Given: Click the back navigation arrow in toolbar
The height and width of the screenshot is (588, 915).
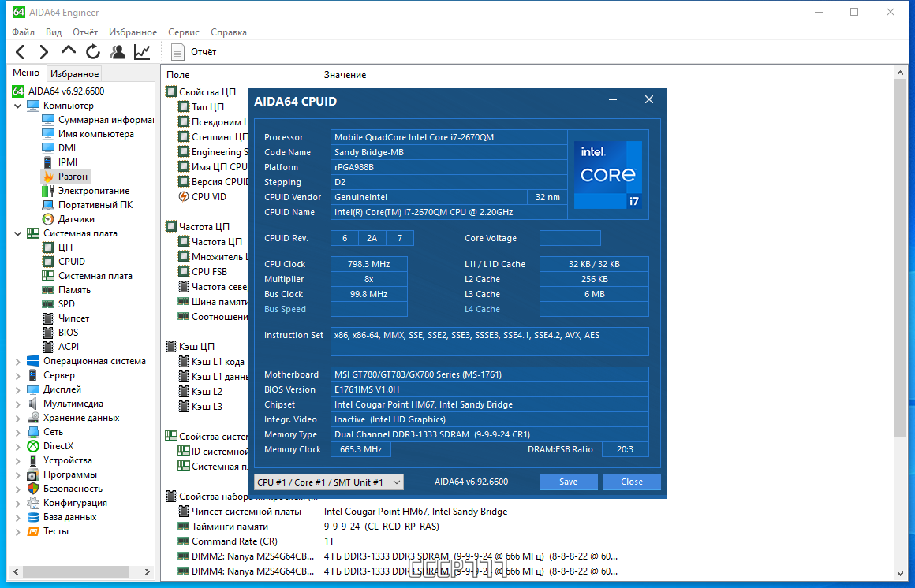Looking at the screenshot, I should click(21, 52).
